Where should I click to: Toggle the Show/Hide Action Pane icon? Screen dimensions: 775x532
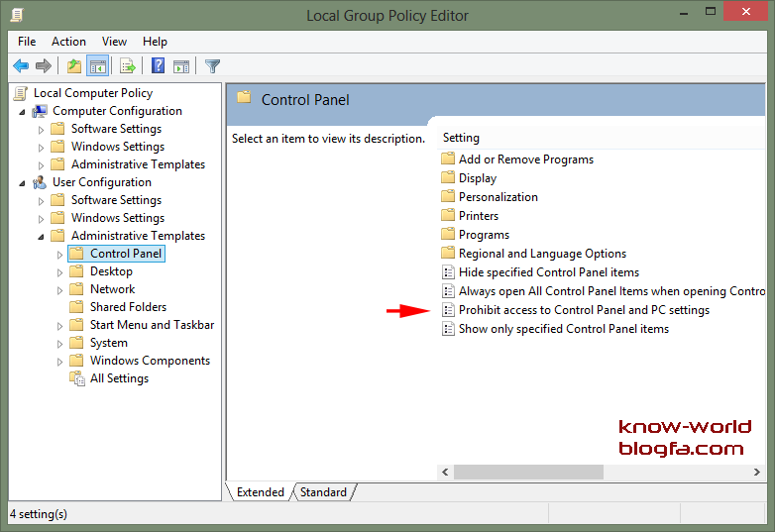click(181, 66)
